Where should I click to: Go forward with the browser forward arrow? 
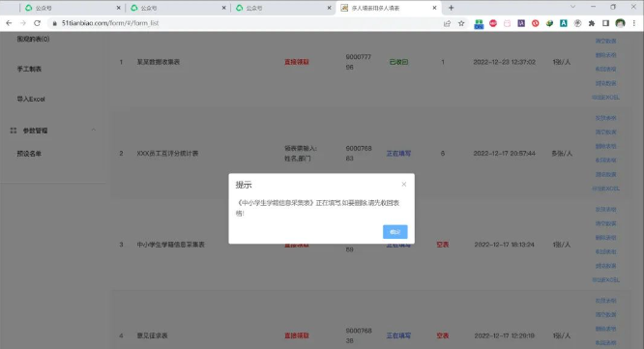(23, 23)
